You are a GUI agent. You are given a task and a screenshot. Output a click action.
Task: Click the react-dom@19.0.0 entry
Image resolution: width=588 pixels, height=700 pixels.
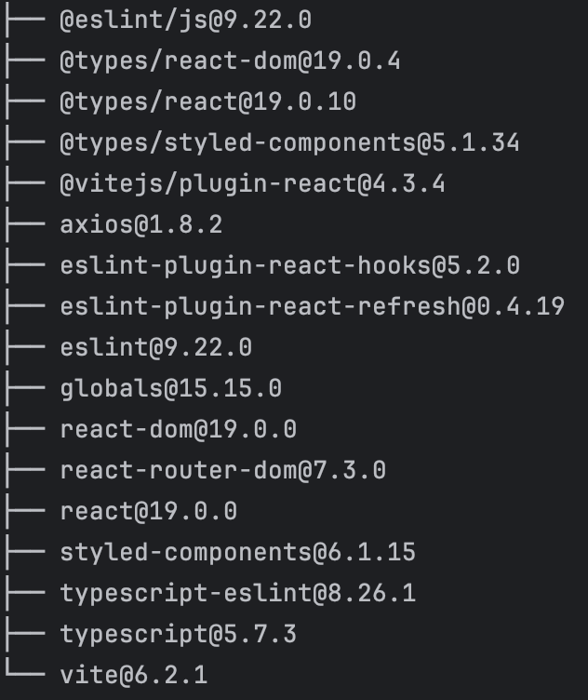(x=179, y=430)
